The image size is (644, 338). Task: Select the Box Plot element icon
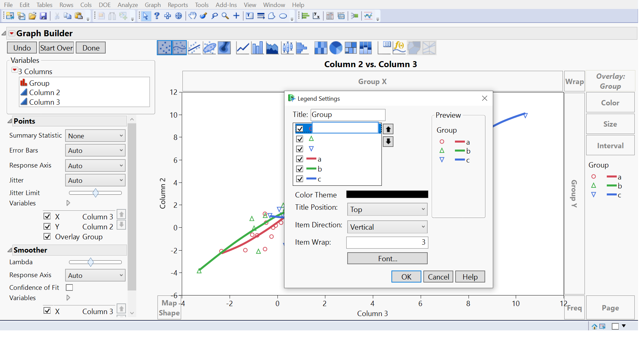pos(287,48)
